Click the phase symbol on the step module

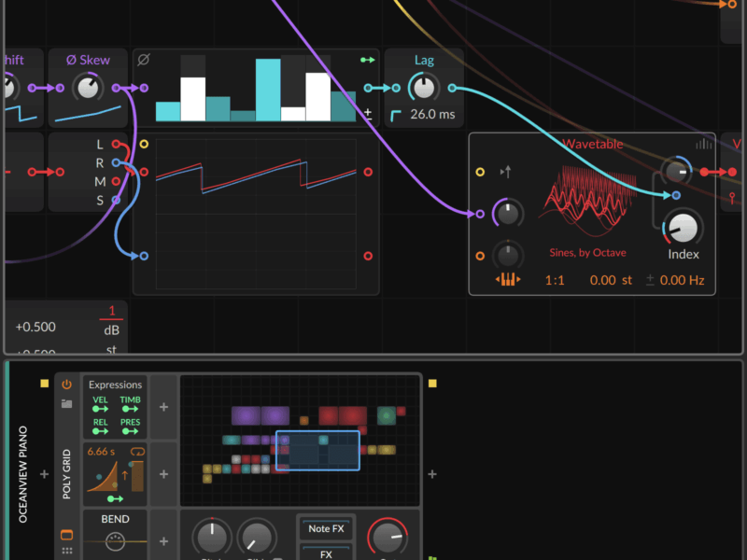144,60
